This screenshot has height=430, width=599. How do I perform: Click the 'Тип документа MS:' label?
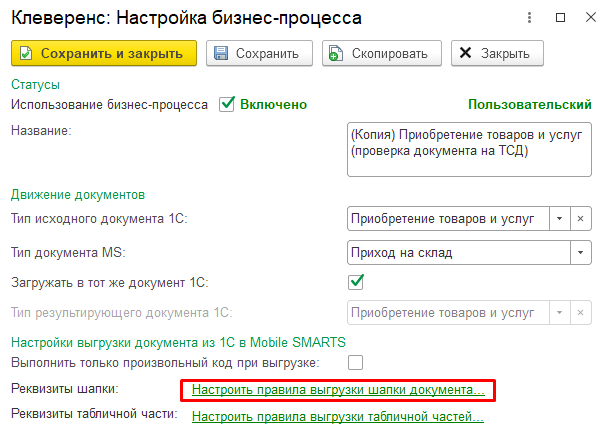click(68, 252)
